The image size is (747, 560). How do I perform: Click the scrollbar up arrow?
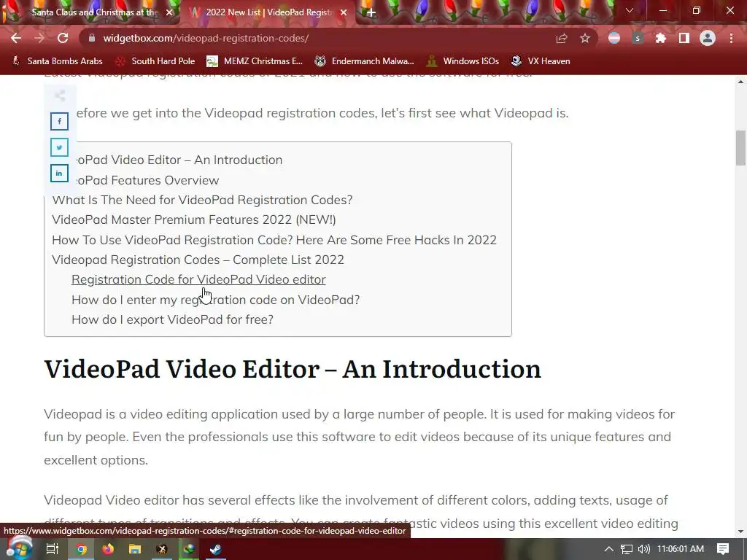[741, 82]
